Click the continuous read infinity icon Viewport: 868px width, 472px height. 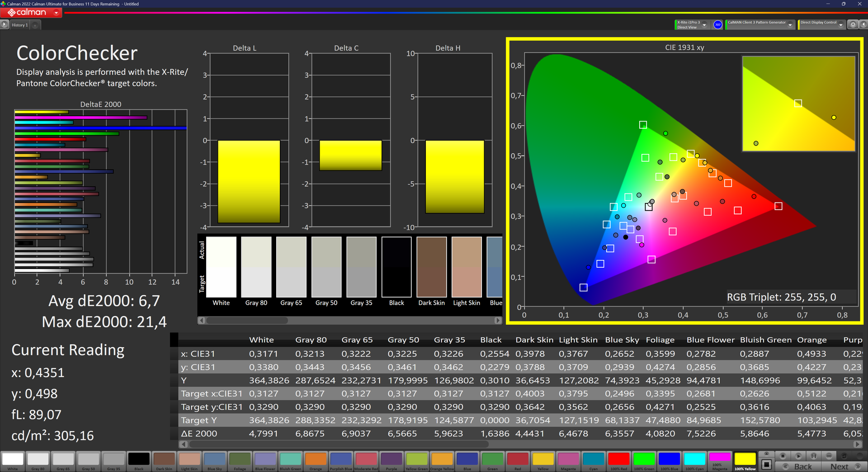pos(829,456)
